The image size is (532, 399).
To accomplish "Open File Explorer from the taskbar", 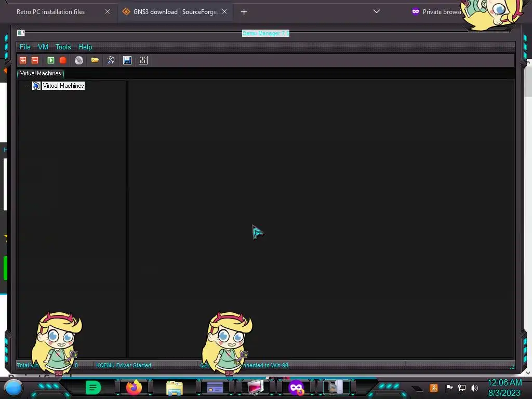I will pos(175,388).
